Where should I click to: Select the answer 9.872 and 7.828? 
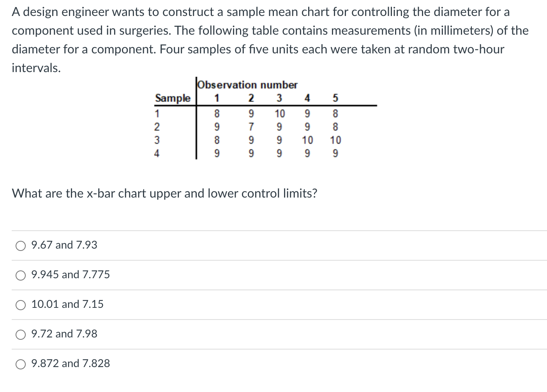(20, 364)
